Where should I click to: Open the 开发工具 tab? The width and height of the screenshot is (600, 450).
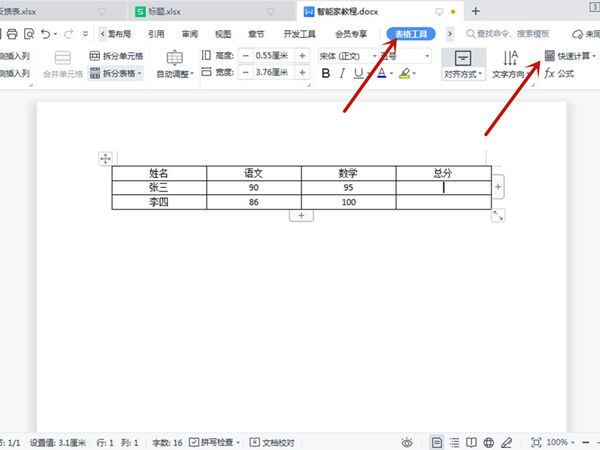(x=299, y=34)
